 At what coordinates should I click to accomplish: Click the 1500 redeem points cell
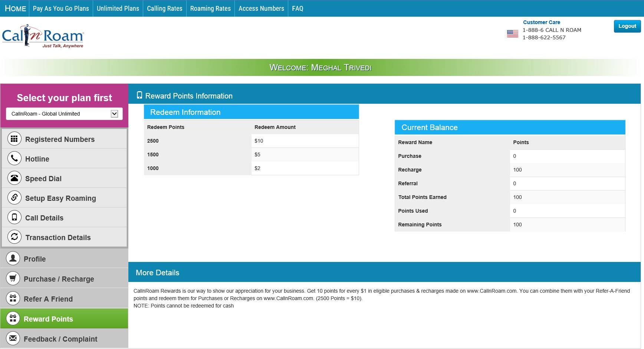[198, 154]
